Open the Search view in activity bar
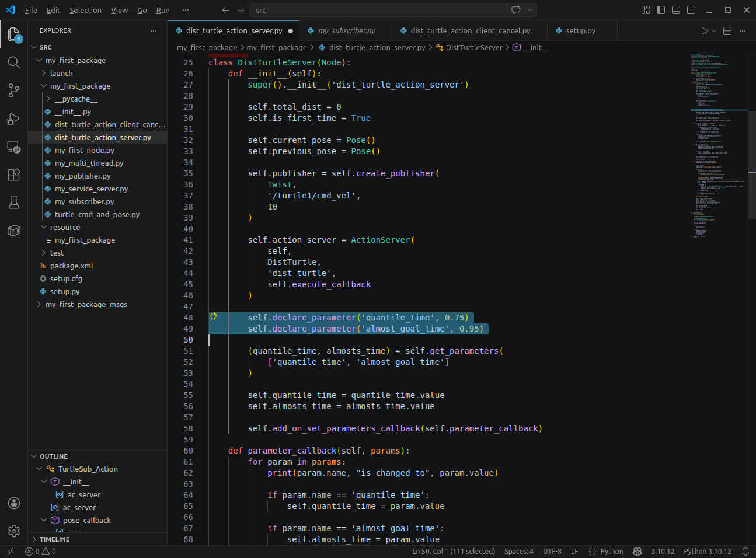756x558 pixels. (14, 62)
